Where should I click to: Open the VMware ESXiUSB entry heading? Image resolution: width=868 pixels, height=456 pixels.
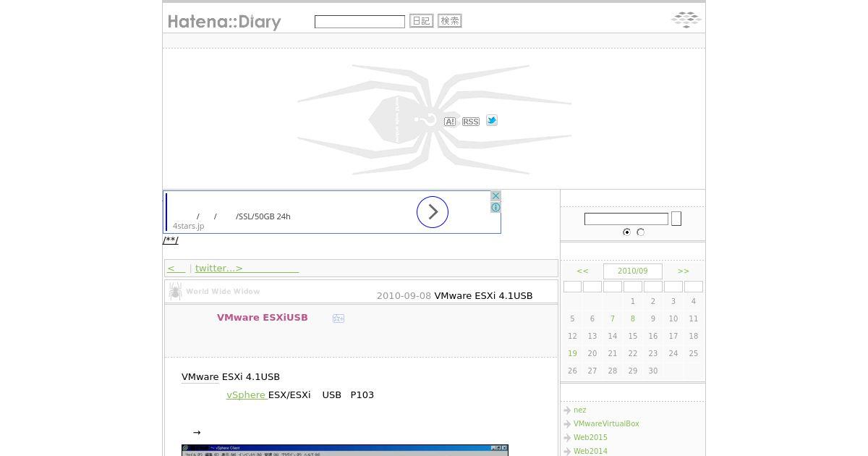pyautogui.click(x=263, y=317)
